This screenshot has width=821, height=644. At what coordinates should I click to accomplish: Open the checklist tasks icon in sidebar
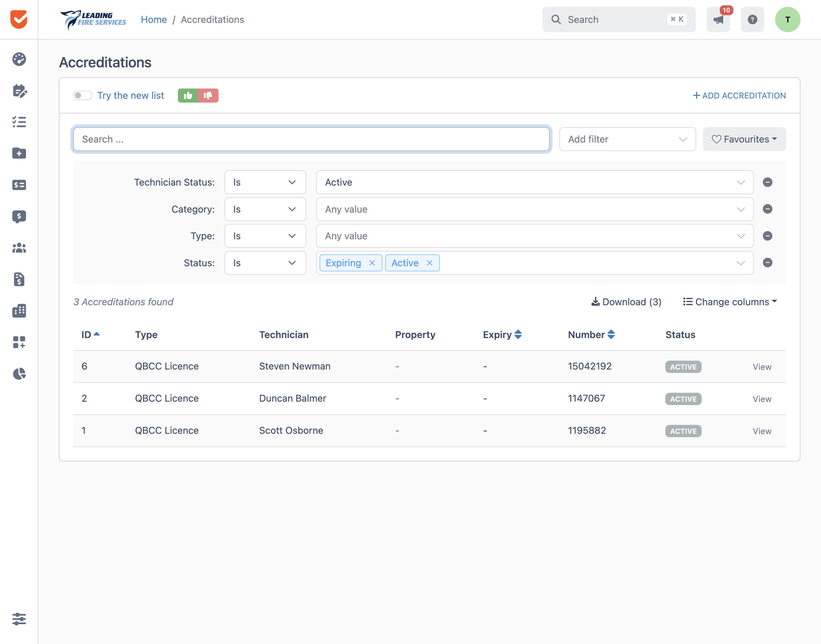point(19,122)
